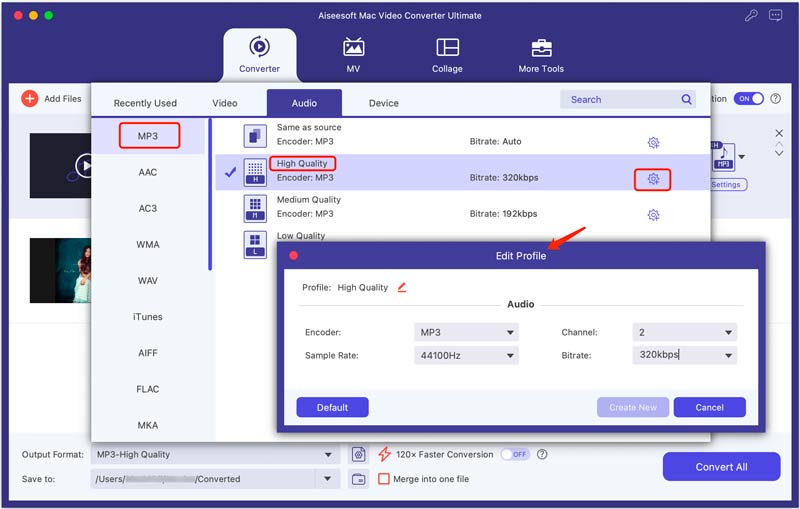Click the Convert All button
800x509 pixels.
coord(720,467)
